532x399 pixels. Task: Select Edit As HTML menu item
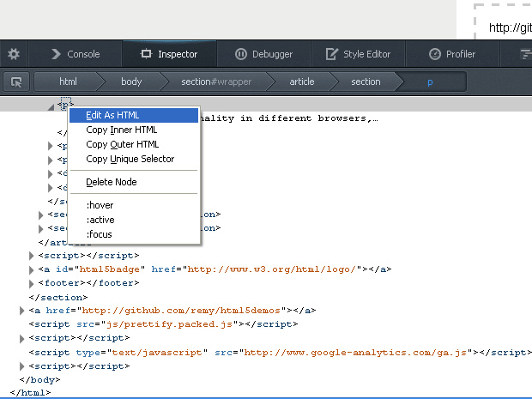tap(134, 115)
